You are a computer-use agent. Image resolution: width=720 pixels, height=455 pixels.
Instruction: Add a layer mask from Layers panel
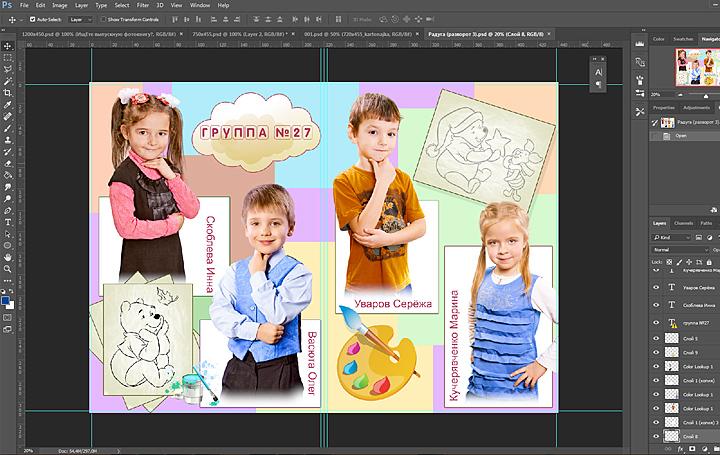(692, 449)
